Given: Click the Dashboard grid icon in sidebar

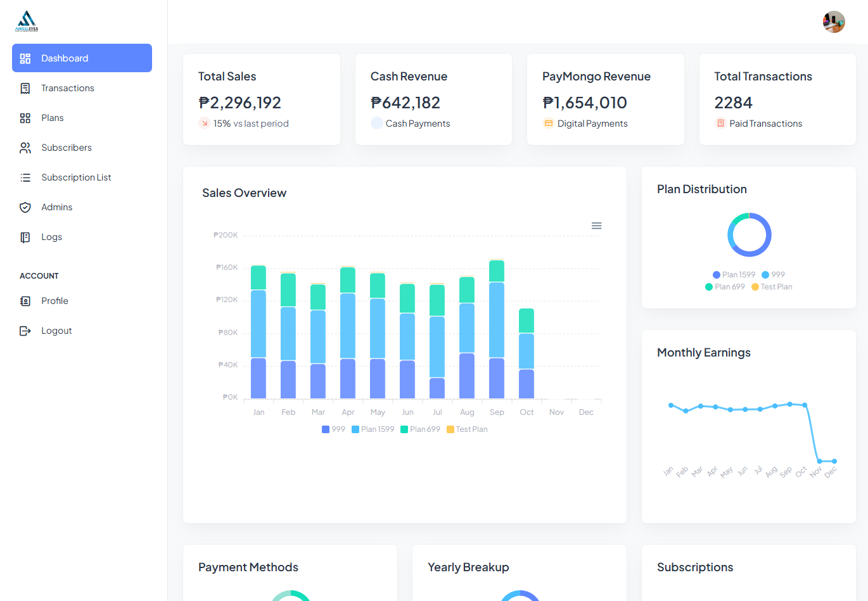Looking at the screenshot, I should (25, 58).
